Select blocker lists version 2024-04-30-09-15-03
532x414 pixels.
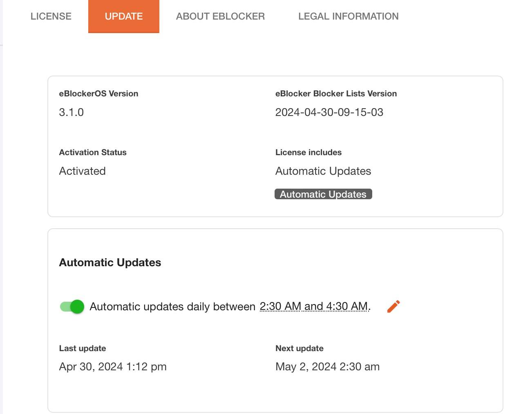329,112
